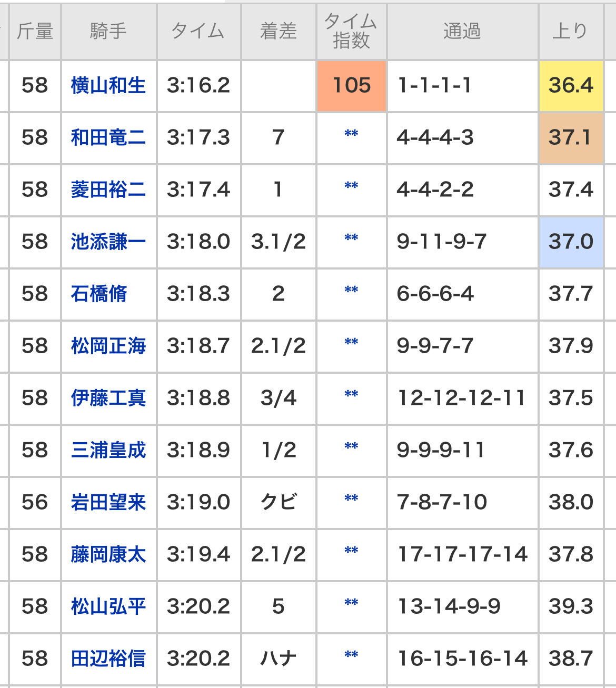
Task: Click the masked ** index for 和田竜二
Action: [351, 134]
